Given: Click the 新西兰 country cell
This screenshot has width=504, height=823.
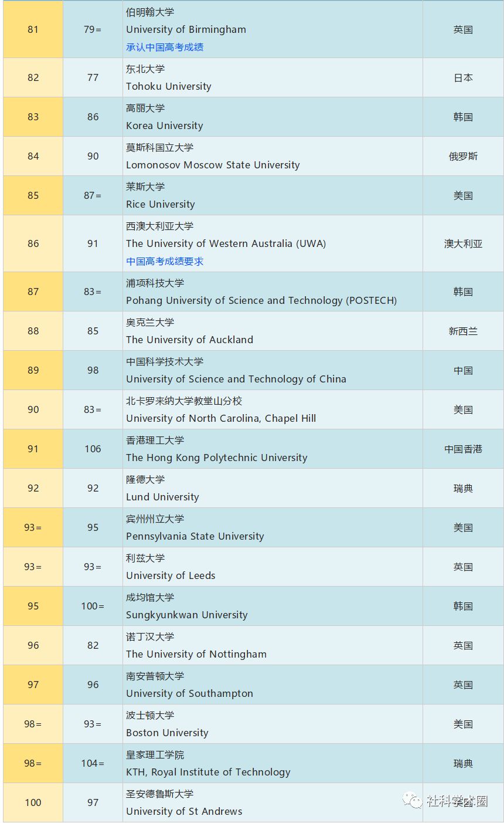Looking at the screenshot, I should tap(463, 331).
